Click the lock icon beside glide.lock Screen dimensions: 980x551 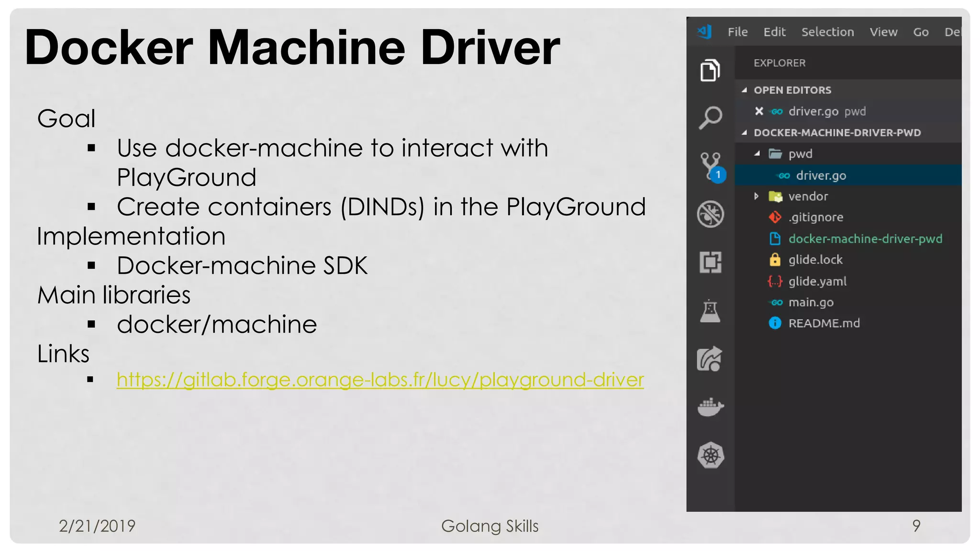click(775, 260)
